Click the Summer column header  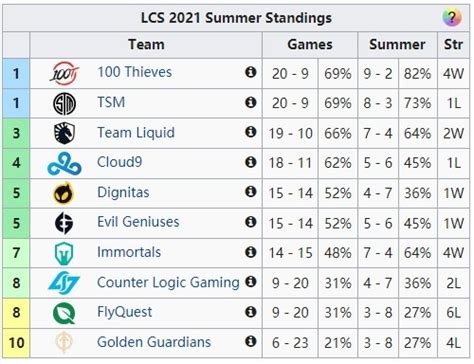point(397,45)
